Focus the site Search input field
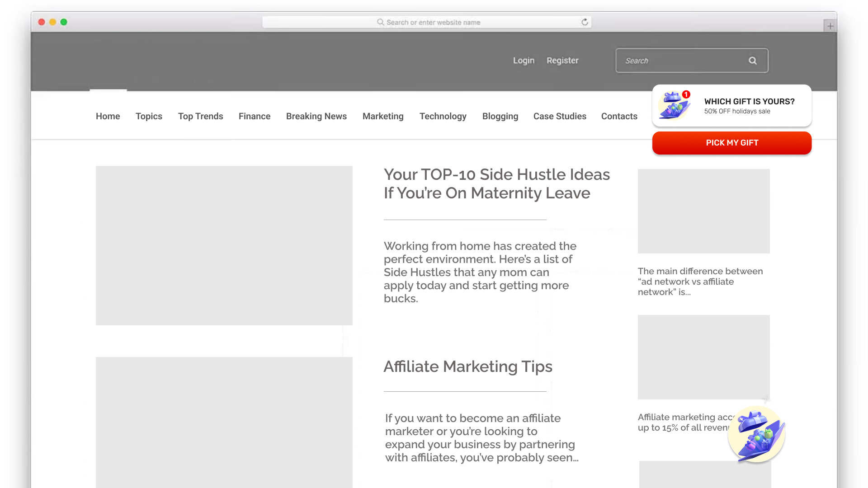This screenshot has width=868, height=488. click(x=692, y=61)
